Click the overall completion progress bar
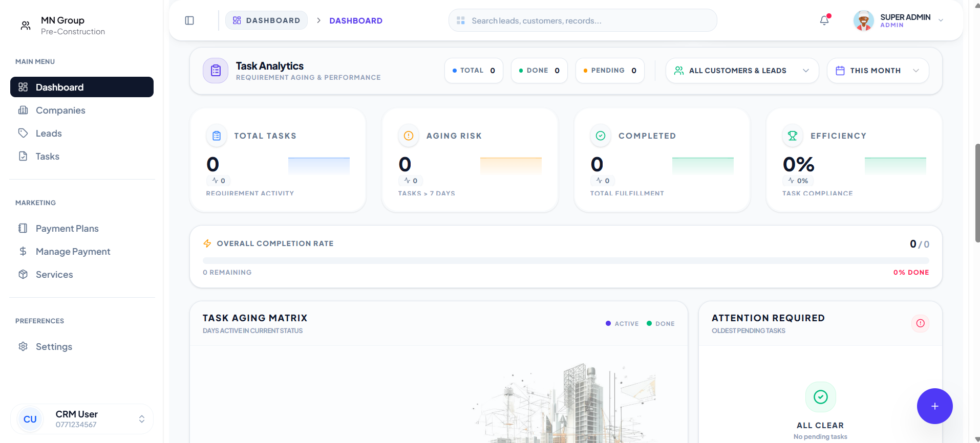980x443 pixels. pyautogui.click(x=566, y=260)
